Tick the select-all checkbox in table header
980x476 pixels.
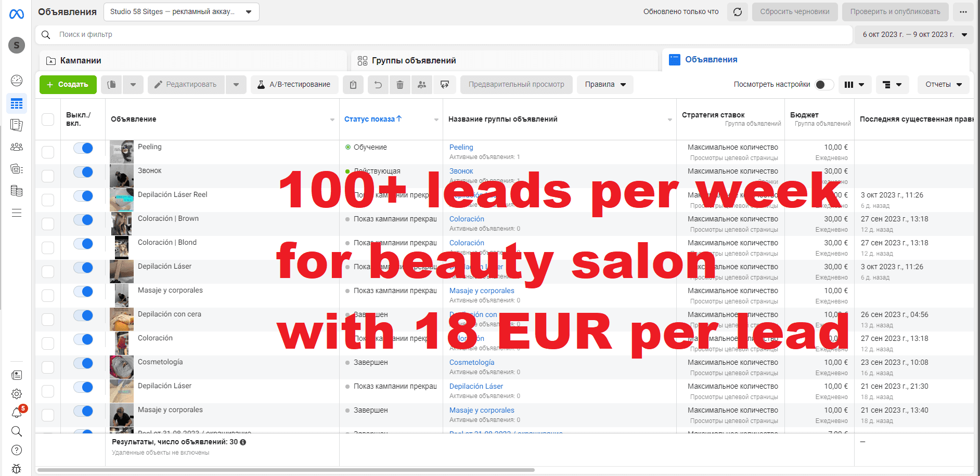pos(48,120)
